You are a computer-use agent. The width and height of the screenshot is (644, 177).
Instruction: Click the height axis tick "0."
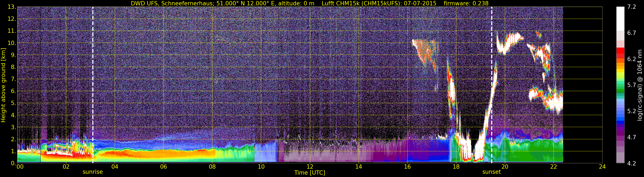tap(13, 163)
